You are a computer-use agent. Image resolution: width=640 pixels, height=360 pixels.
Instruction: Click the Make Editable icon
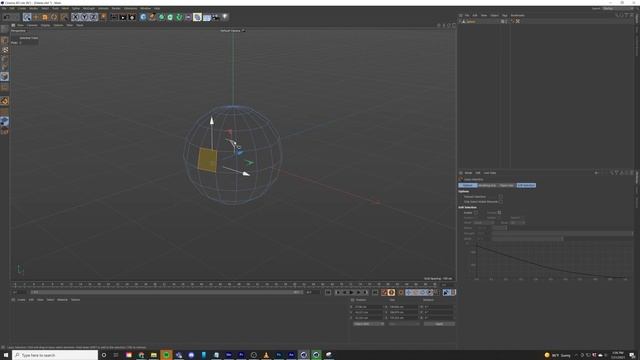pyautogui.click(x=4, y=29)
